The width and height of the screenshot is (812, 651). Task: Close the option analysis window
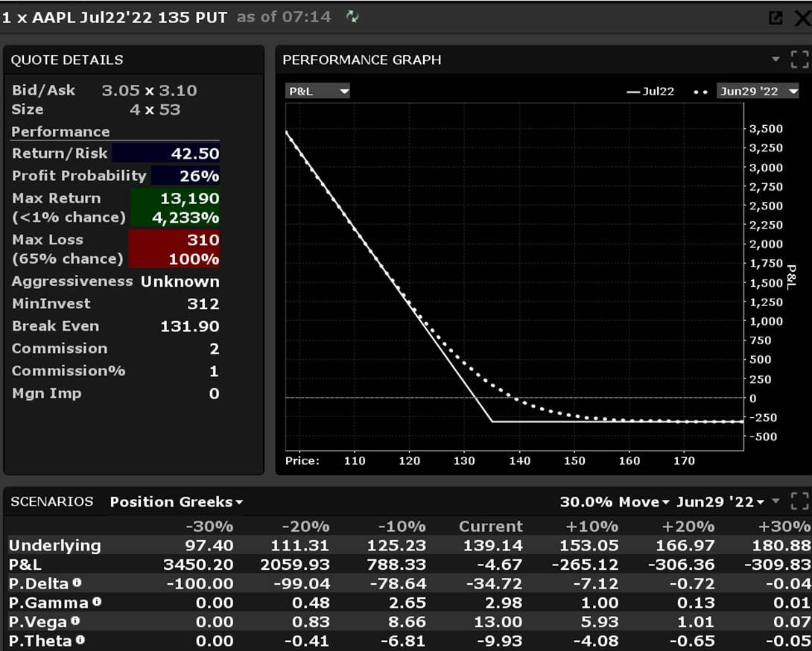coord(802,18)
